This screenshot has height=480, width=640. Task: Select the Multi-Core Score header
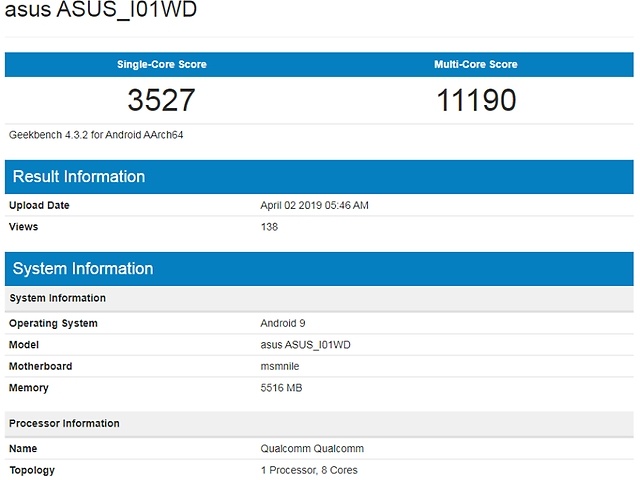click(x=476, y=64)
